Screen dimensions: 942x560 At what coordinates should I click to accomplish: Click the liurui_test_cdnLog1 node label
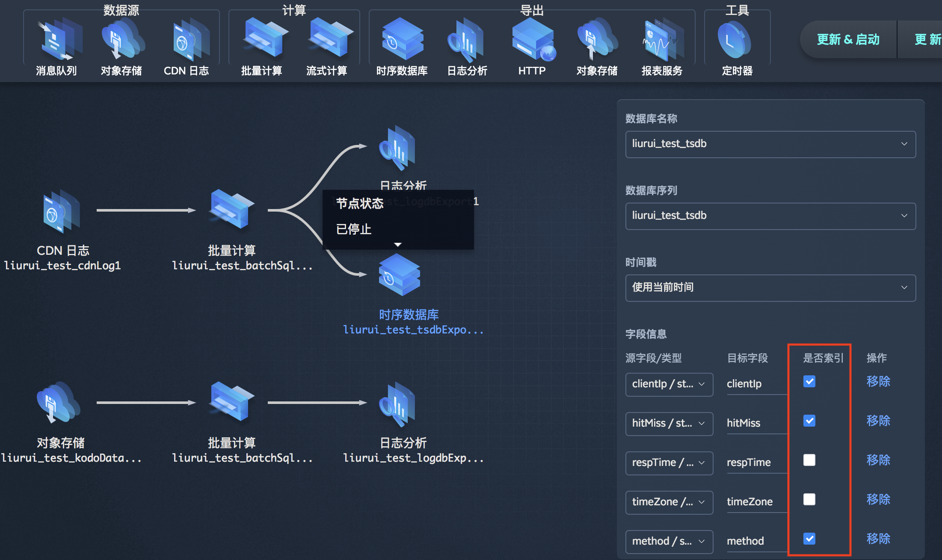tap(62, 266)
